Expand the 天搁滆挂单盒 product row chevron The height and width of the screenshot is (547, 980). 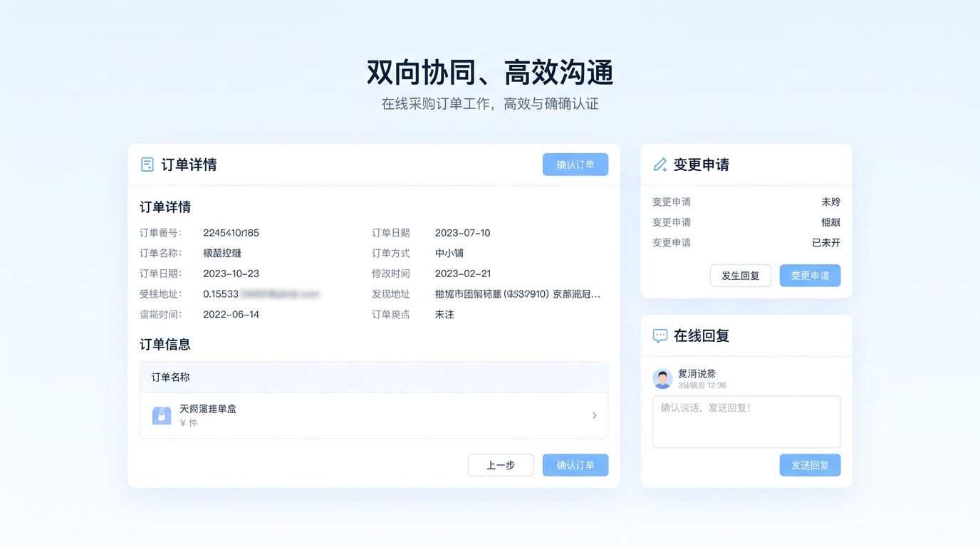point(594,415)
